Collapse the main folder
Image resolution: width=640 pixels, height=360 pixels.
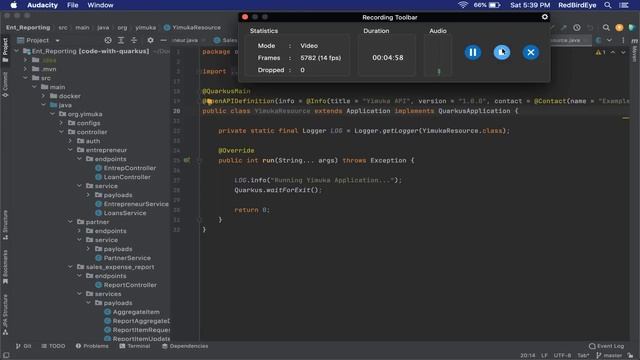35,87
